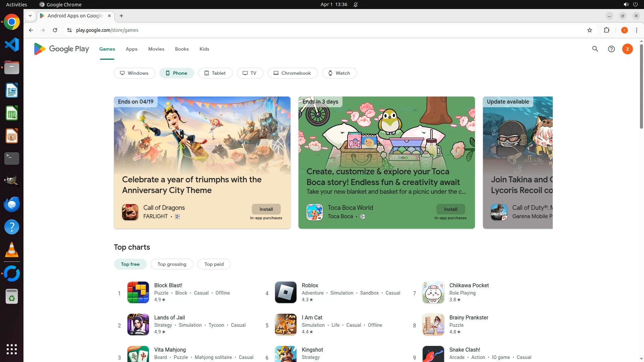This screenshot has width=644, height=362.
Task: Open the Chrome three-dot menu
Action: pos(636,30)
